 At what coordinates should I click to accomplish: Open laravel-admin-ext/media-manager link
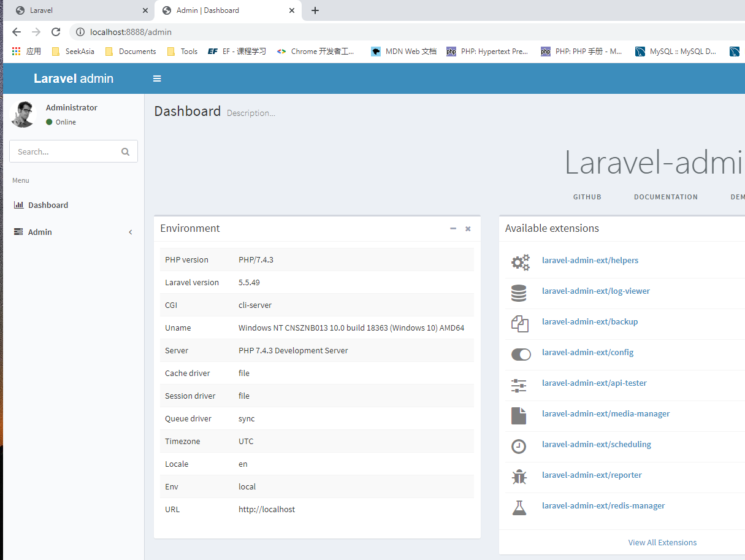coord(606,413)
